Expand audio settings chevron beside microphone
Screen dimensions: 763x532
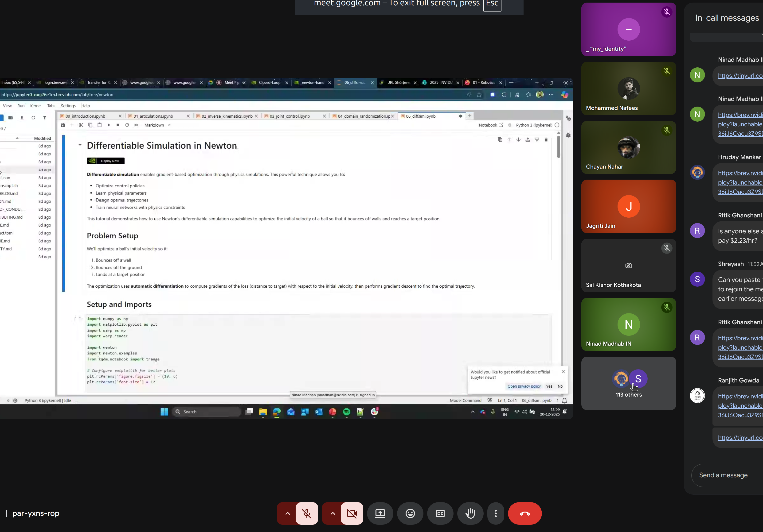pyautogui.click(x=287, y=513)
